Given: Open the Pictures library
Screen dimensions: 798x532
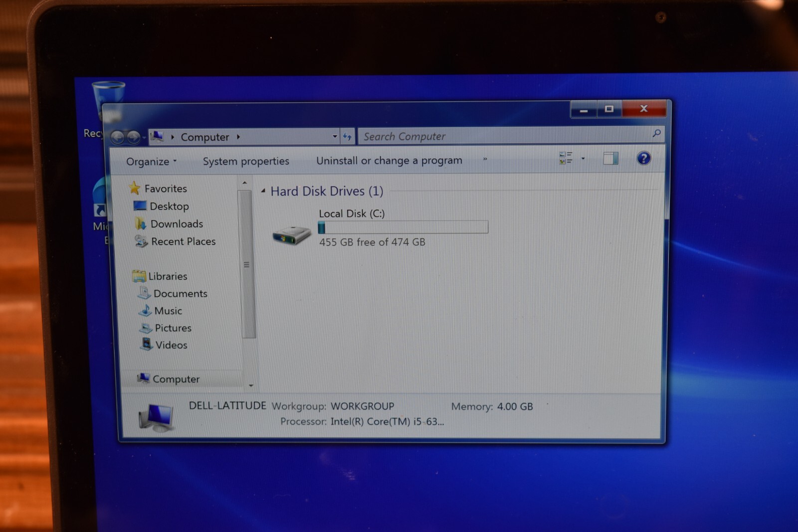Looking at the screenshot, I should pyautogui.click(x=173, y=328).
